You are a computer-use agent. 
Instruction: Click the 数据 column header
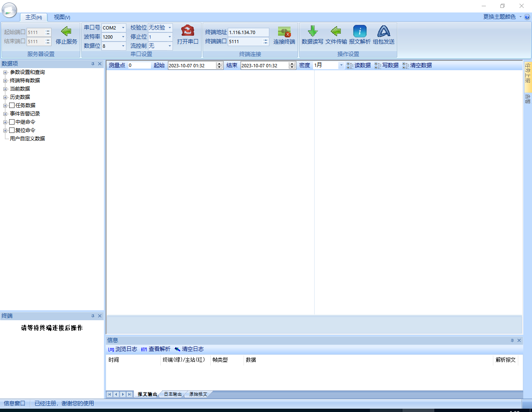(368, 360)
